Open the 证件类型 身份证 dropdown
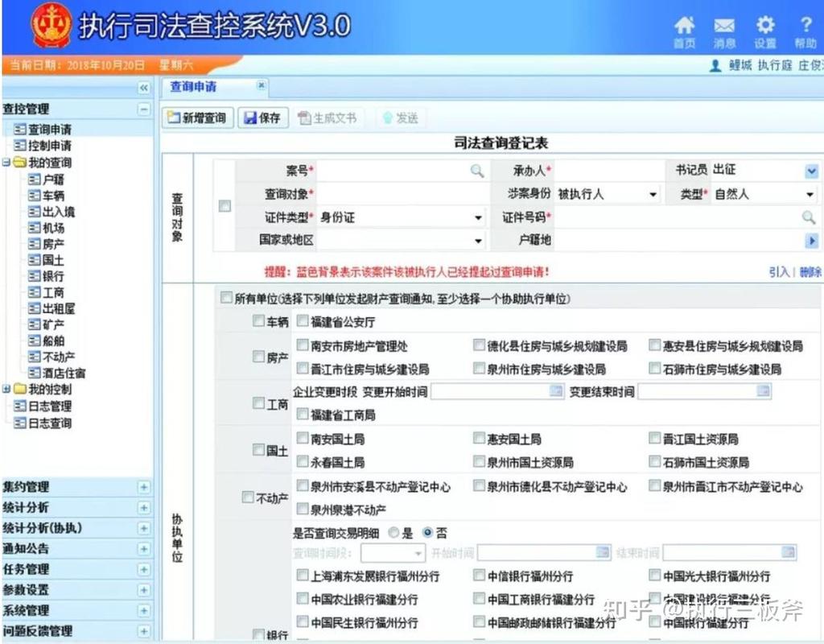Image resolution: width=824 pixels, height=644 pixels. coord(478,217)
